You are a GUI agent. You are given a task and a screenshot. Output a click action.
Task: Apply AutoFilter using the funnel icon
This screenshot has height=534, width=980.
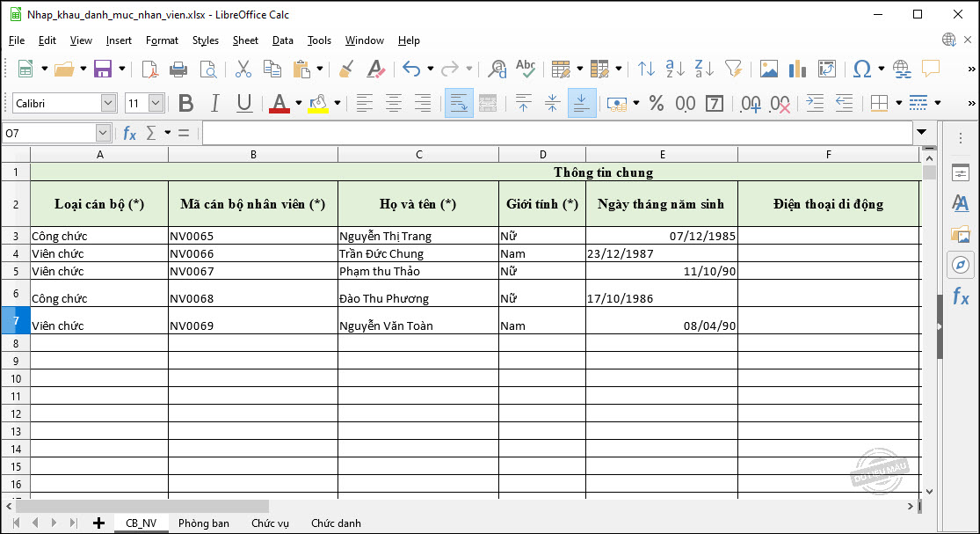tap(733, 69)
